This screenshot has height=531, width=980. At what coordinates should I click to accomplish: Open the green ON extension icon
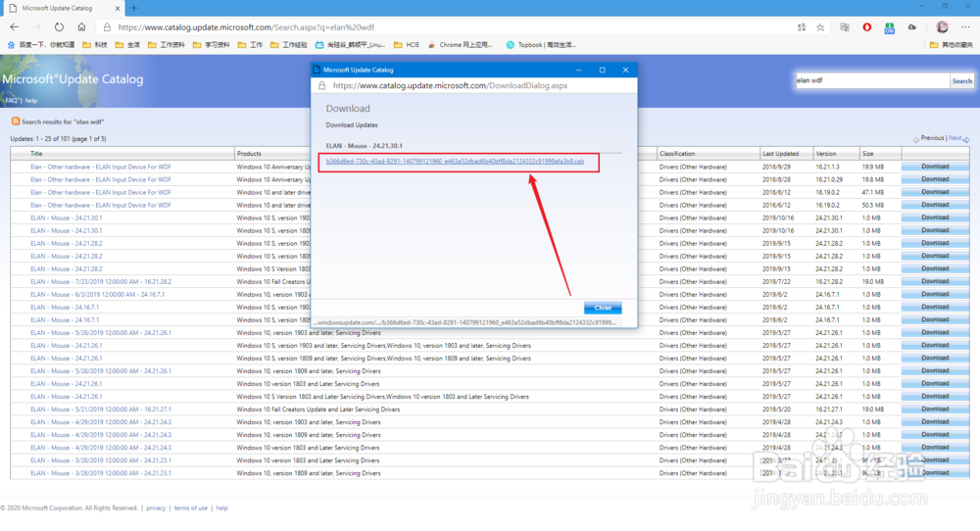[889, 27]
